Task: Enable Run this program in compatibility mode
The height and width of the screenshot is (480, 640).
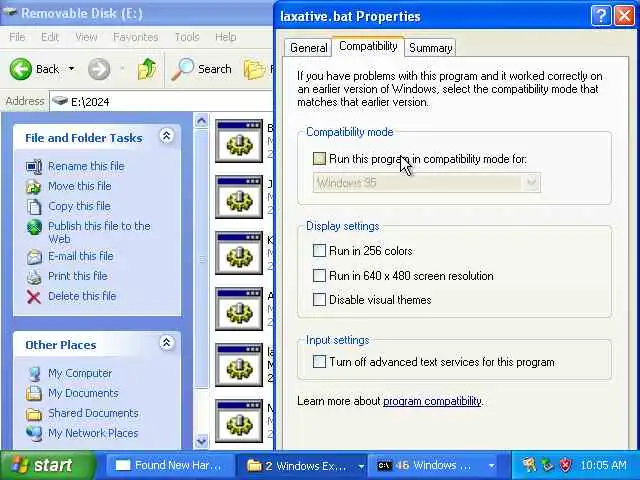Action: [x=319, y=159]
